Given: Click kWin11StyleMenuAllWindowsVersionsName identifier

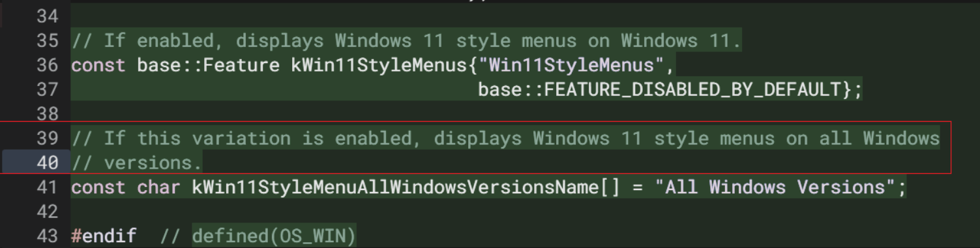Looking at the screenshot, I should (395, 187).
